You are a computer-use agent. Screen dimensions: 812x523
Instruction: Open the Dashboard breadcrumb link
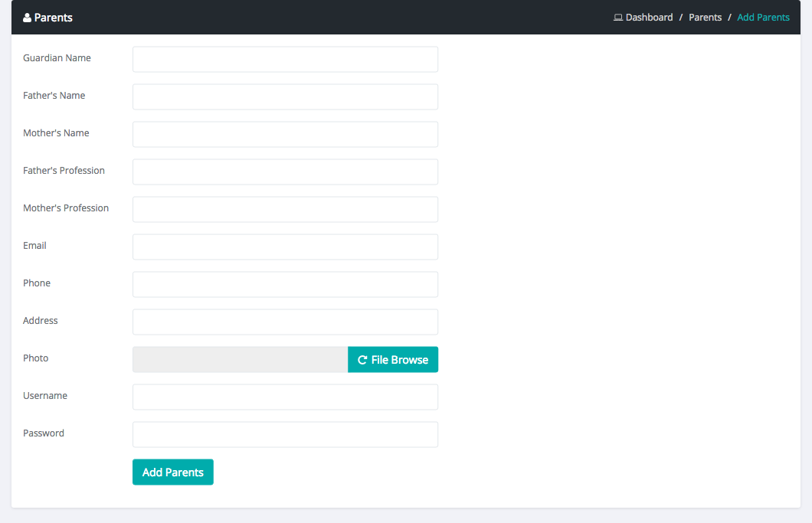[x=649, y=18]
